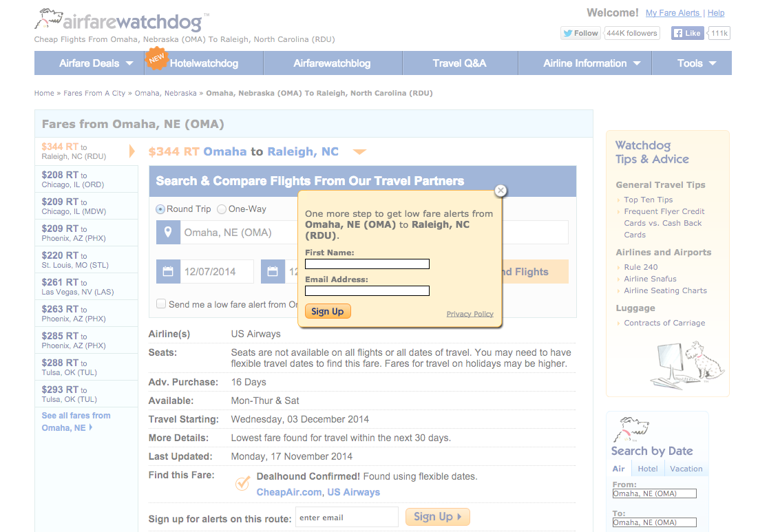Open the CheapAir.com fare link

point(289,492)
